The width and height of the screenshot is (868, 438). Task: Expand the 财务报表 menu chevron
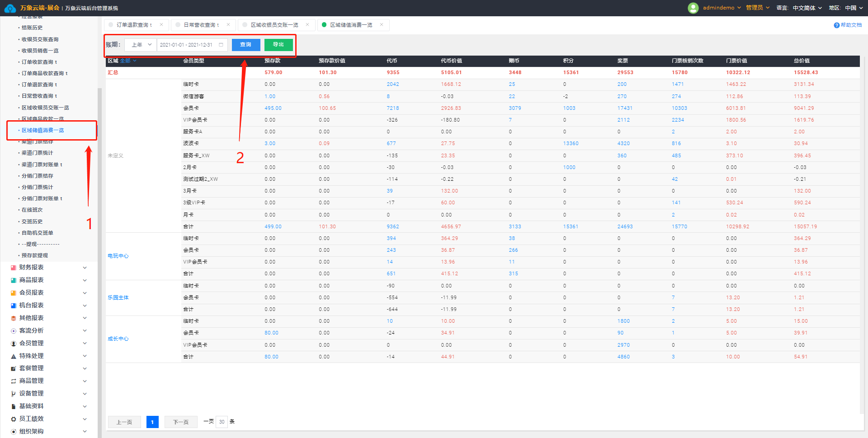[85, 268]
